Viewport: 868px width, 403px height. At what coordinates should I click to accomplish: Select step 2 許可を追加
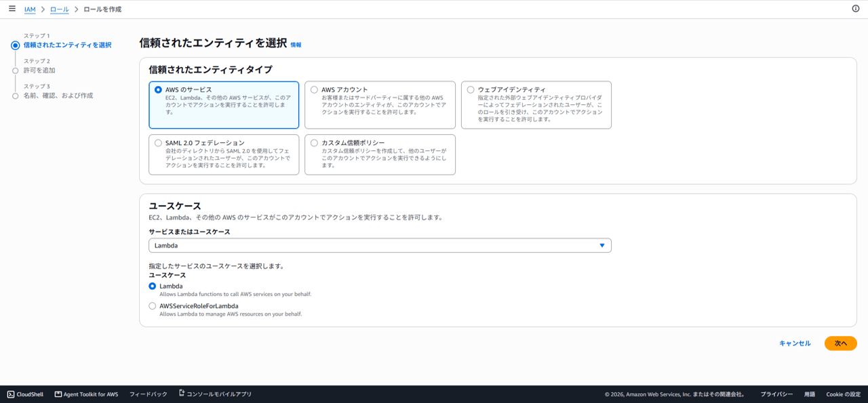click(x=39, y=70)
